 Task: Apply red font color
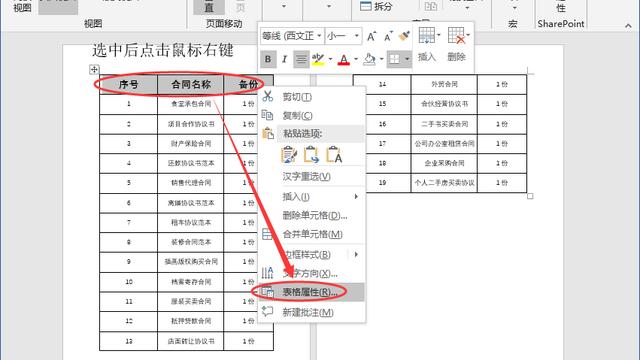pyautogui.click(x=344, y=60)
